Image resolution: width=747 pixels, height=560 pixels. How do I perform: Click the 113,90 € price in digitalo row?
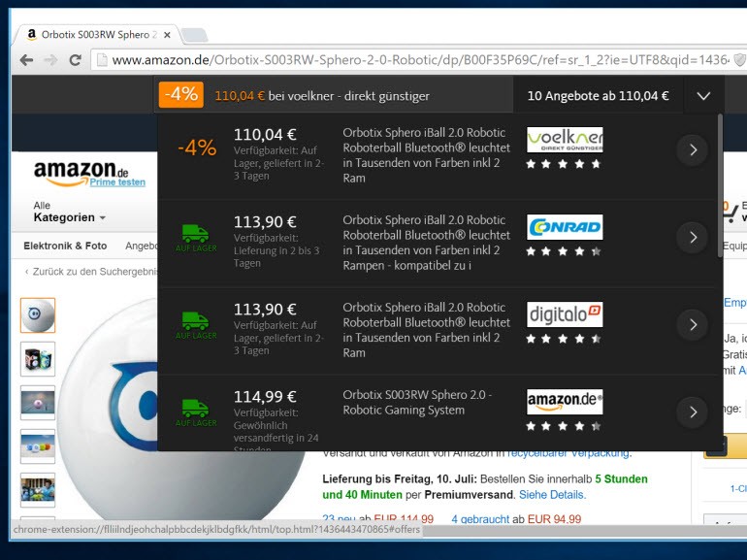265,310
